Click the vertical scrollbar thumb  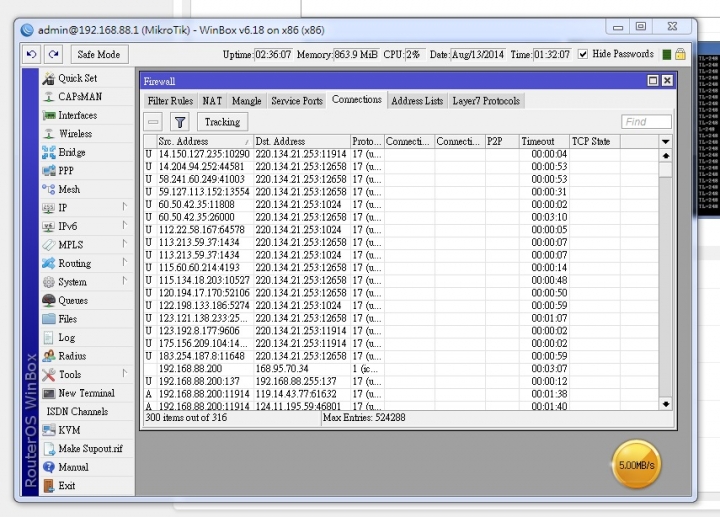pos(665,170)
